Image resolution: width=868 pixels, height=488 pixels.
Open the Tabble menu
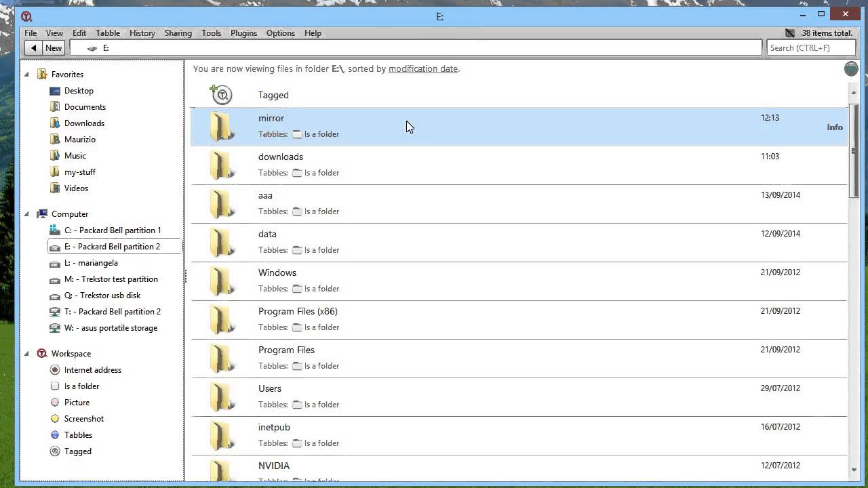[x=108, y=33]
